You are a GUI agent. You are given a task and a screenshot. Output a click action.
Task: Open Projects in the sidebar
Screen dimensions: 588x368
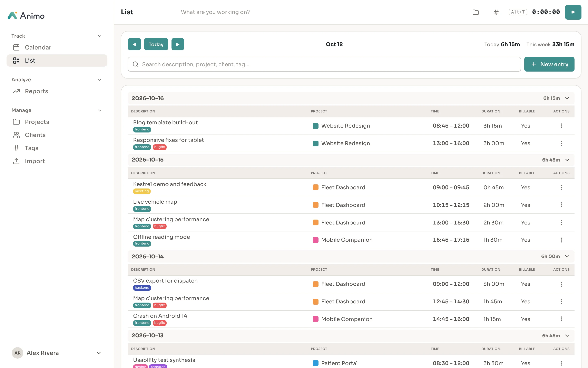click(57, 122)
